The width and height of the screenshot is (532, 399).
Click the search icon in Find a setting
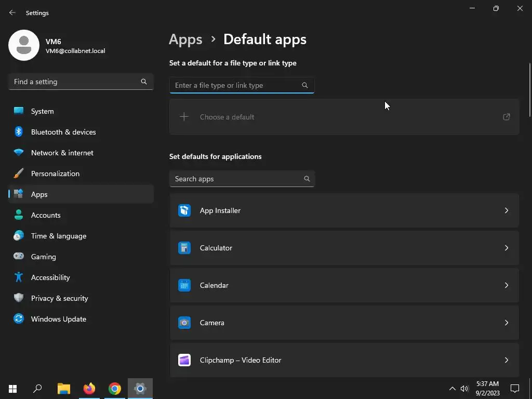(144, 82)
